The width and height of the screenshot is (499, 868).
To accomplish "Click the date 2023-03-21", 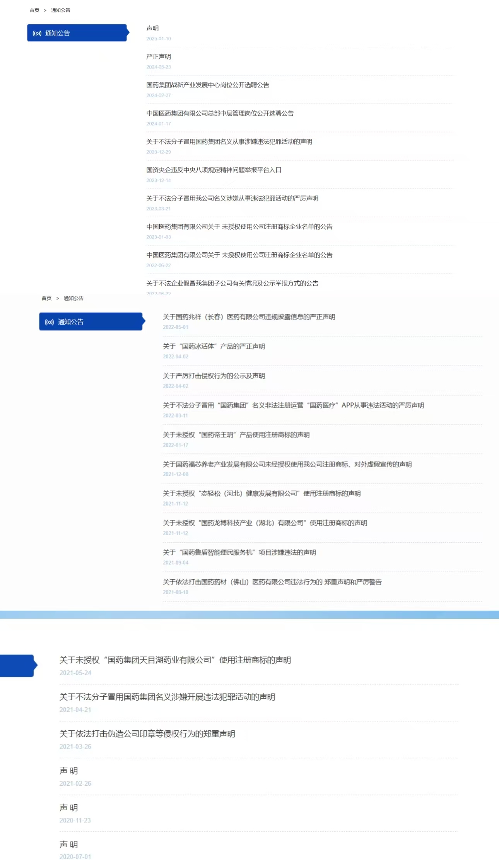I will [x=159, y=209].
